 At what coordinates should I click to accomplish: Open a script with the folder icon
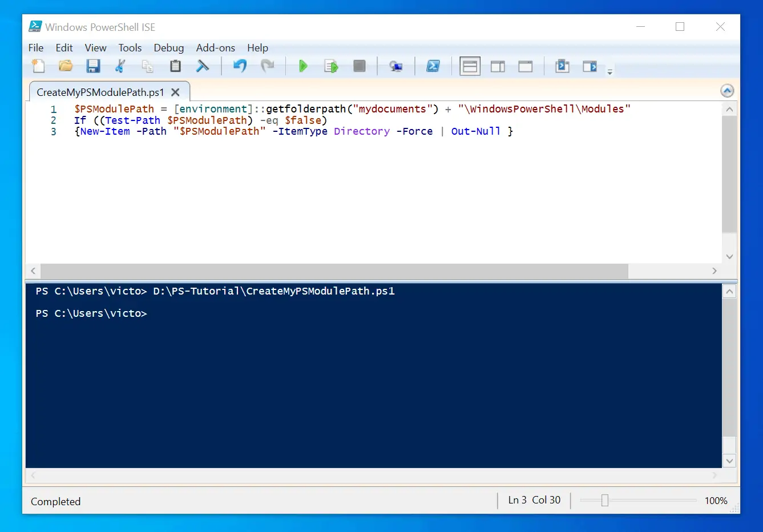point(66,66)
